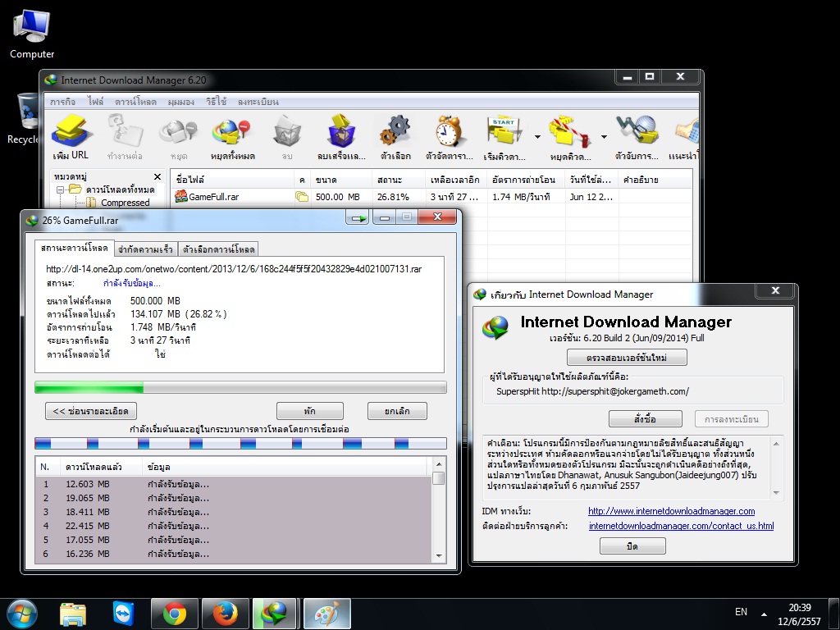
Task: Click the warning text scrollbar up arrow
Action: pos(776,443)
